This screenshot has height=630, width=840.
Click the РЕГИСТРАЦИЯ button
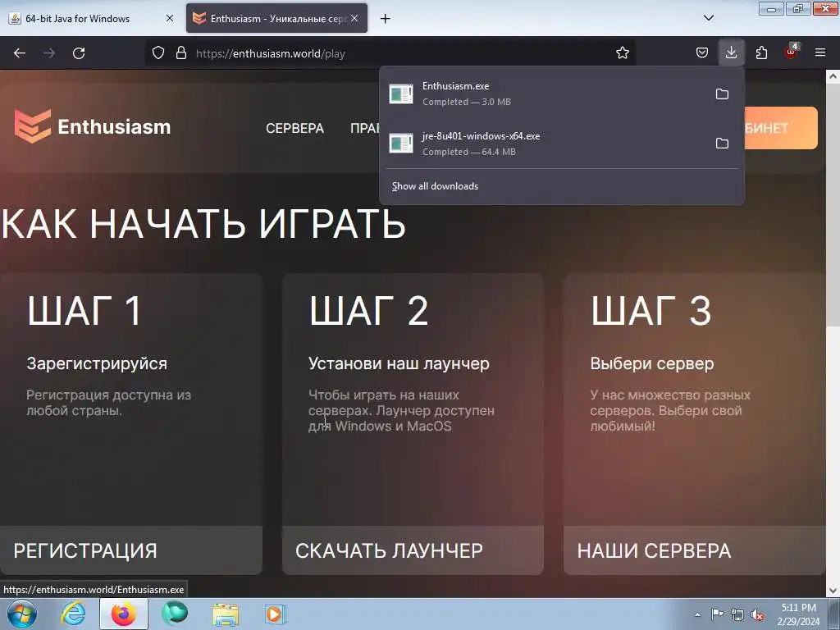[x=131, y=550]
